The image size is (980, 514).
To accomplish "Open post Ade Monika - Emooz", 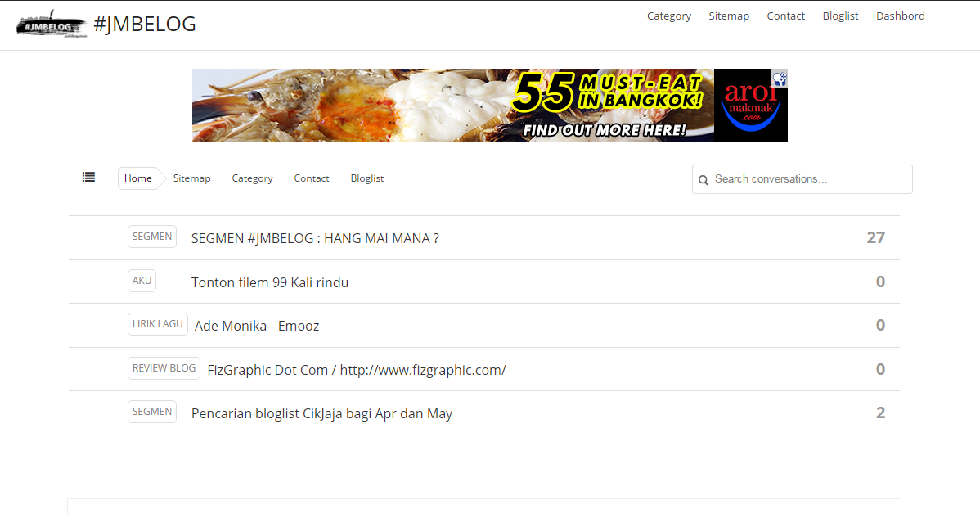I will [x=257, y=326].
